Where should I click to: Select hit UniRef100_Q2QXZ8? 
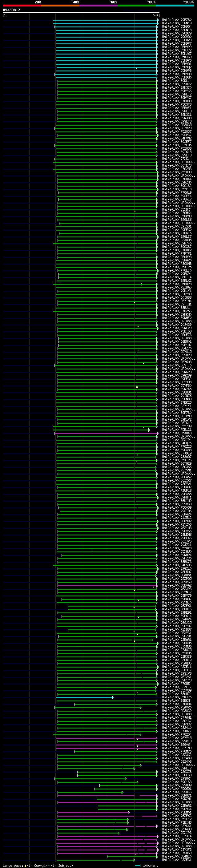pos(177,772)
